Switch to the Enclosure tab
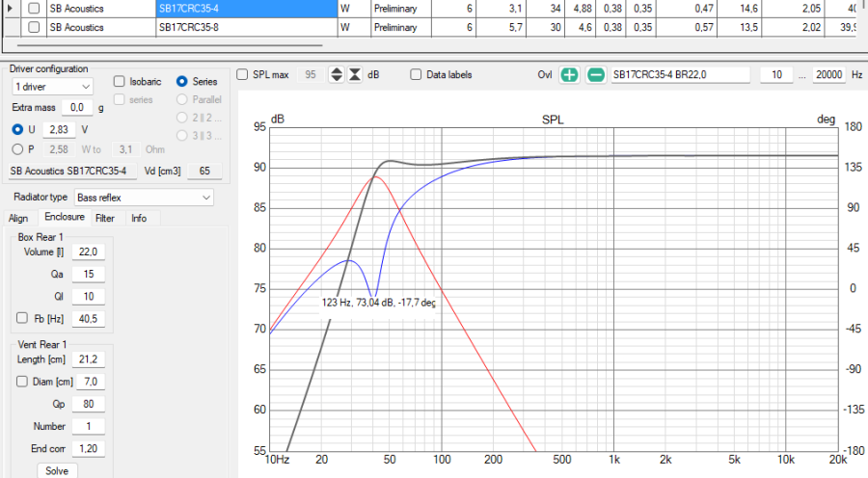Viewport: 868px width, 478px height. [65, 217]
